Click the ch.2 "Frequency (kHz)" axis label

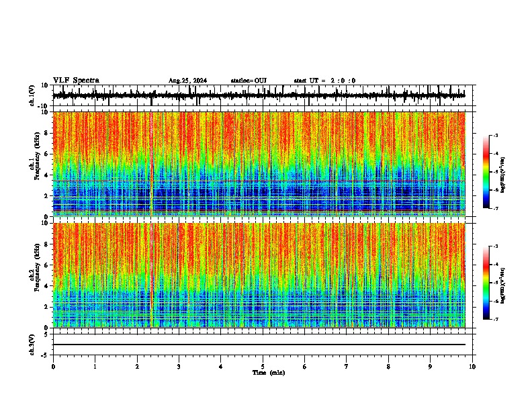tap(37, 267)
